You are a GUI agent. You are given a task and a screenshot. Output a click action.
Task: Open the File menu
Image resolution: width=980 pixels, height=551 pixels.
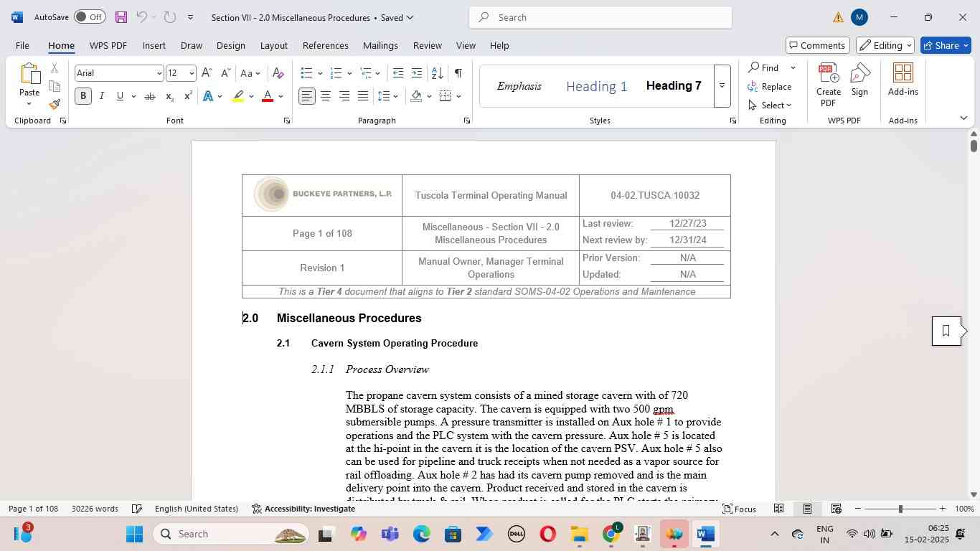22,45
